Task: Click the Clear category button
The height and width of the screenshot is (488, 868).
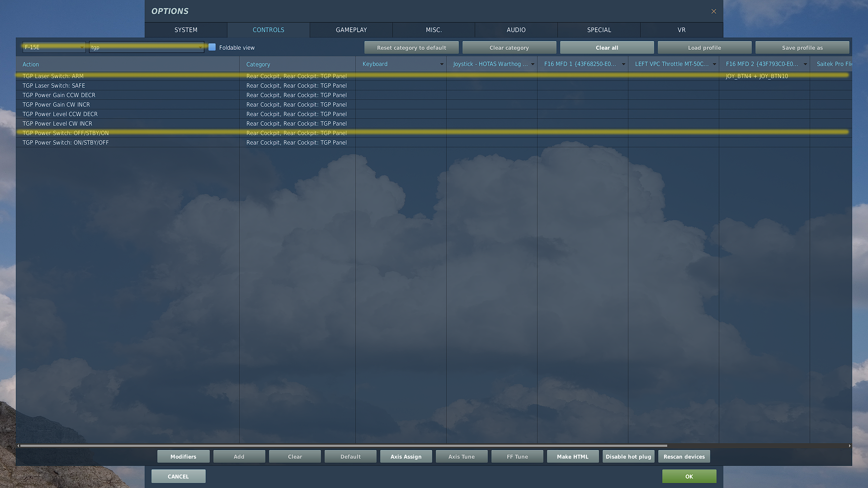Action: [x=509, y=47]
